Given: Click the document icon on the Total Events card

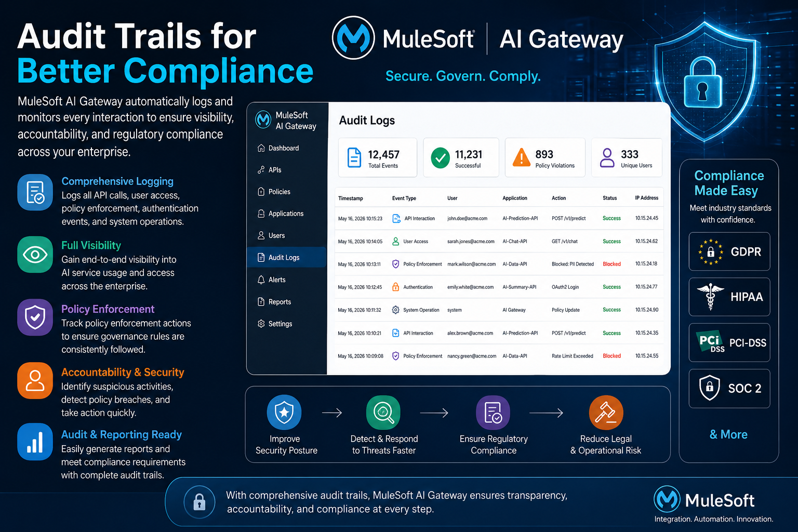Looking at the screenshot, I should click(x=354, y=157).
